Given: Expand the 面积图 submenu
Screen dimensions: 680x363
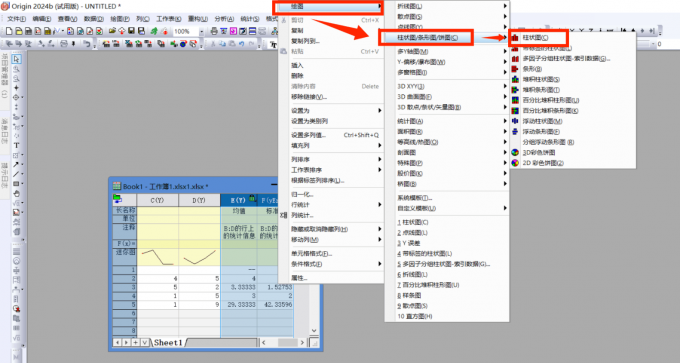Looking at the screenshot, I should (x=447, y=131).
